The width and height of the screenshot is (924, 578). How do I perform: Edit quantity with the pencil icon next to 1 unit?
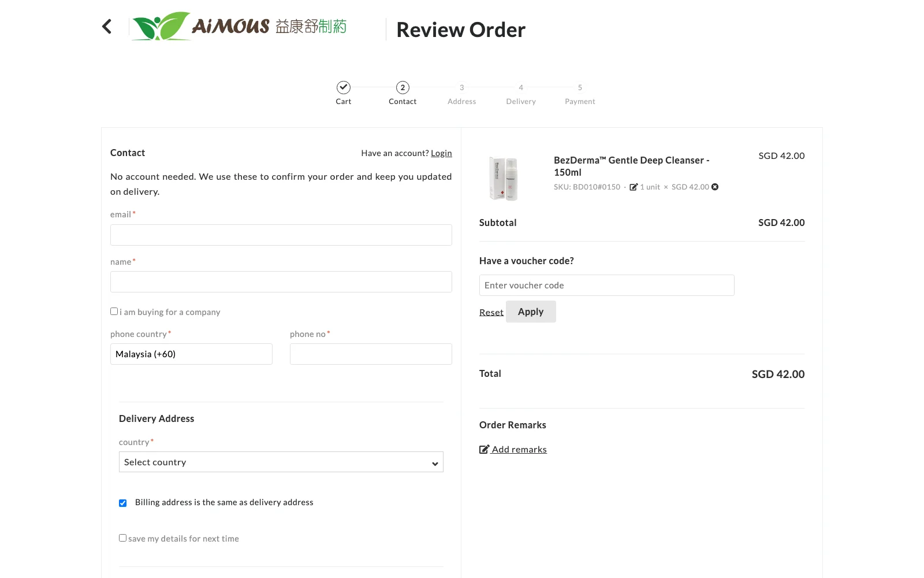[x=634, y=187]
